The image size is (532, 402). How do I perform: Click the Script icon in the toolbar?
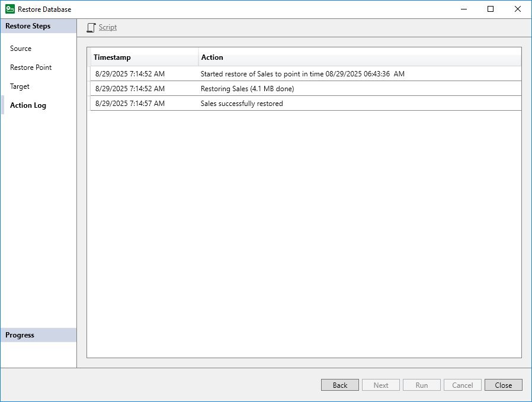[x=101, y=27]
